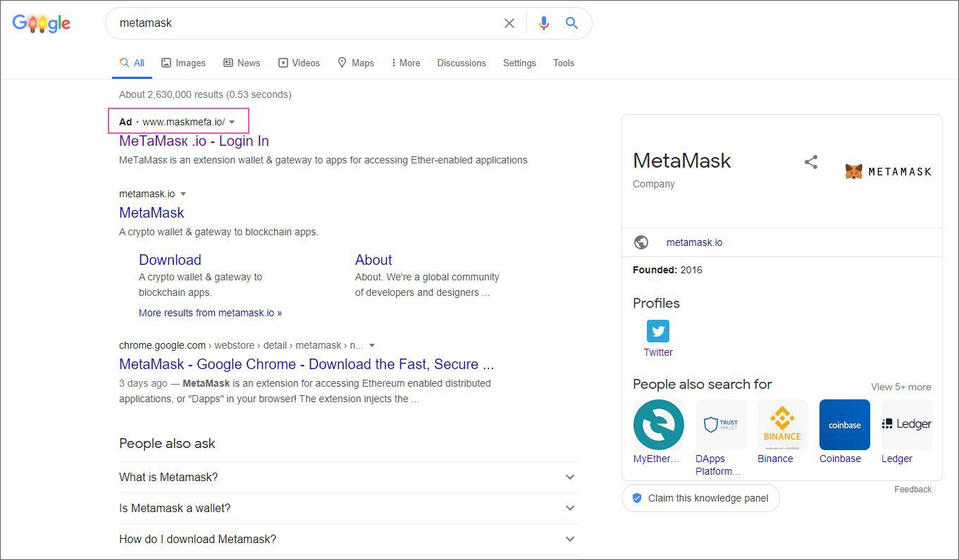Switch to the News tab

tap(242, 63)
